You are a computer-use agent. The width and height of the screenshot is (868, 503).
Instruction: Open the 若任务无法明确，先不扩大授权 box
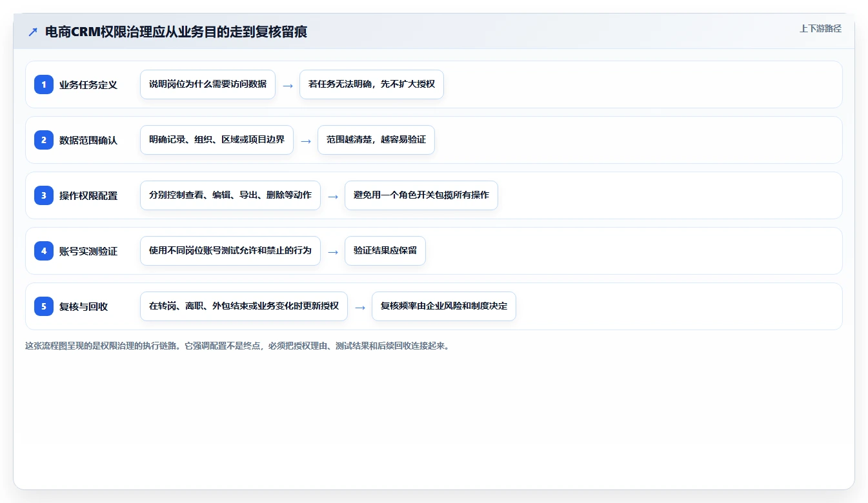point(372,84)
